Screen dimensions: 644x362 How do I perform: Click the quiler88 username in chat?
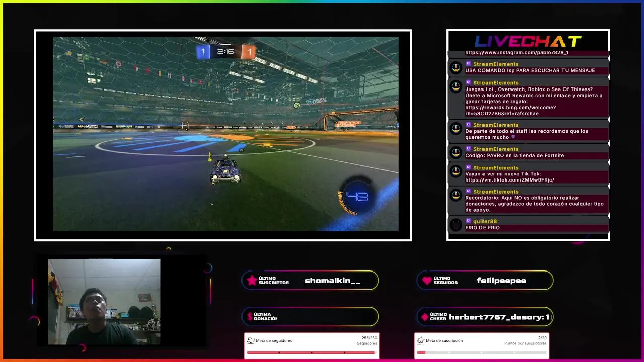click(485, 221)
